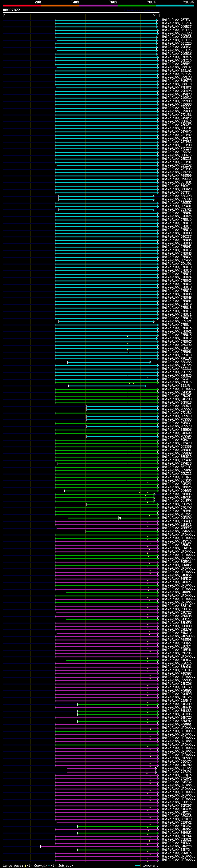This screenshot has height=868, width=197.
Task: Select the query name BB927377
Action: click(x=11, y=10)
